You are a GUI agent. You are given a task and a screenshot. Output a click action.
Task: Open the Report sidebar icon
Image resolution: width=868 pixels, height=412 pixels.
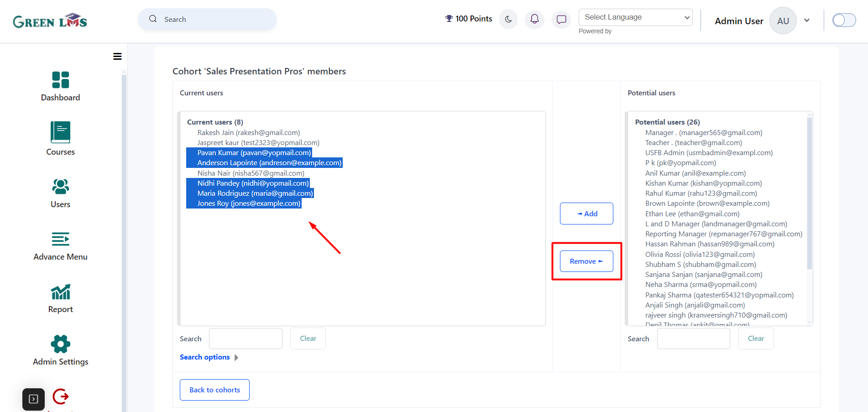click(x=61, y=292)
